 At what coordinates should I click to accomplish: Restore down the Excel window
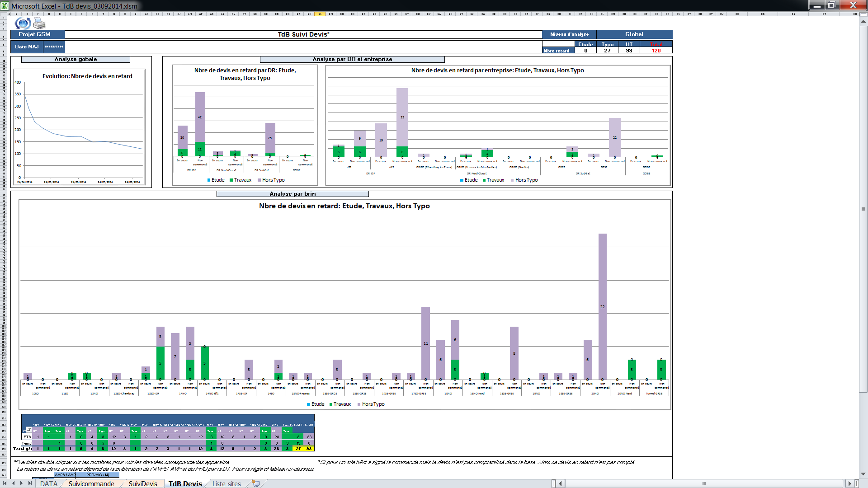click(x=831, y=5)
